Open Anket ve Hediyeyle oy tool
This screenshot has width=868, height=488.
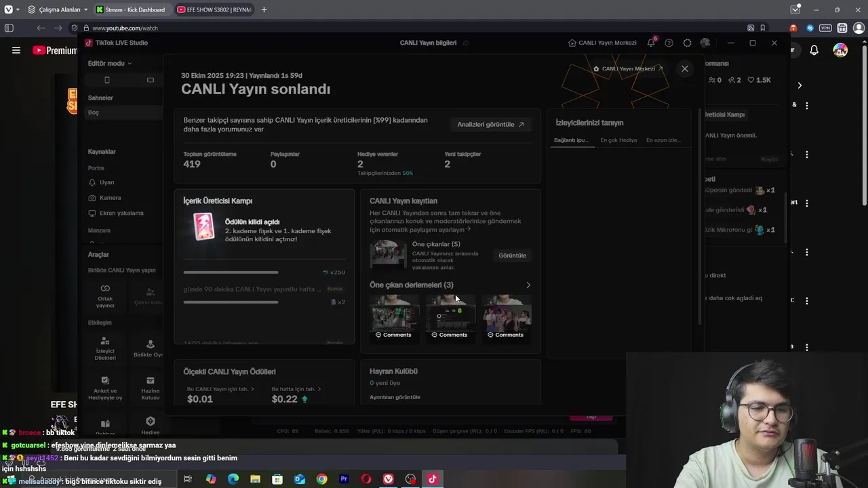[105, 388]
